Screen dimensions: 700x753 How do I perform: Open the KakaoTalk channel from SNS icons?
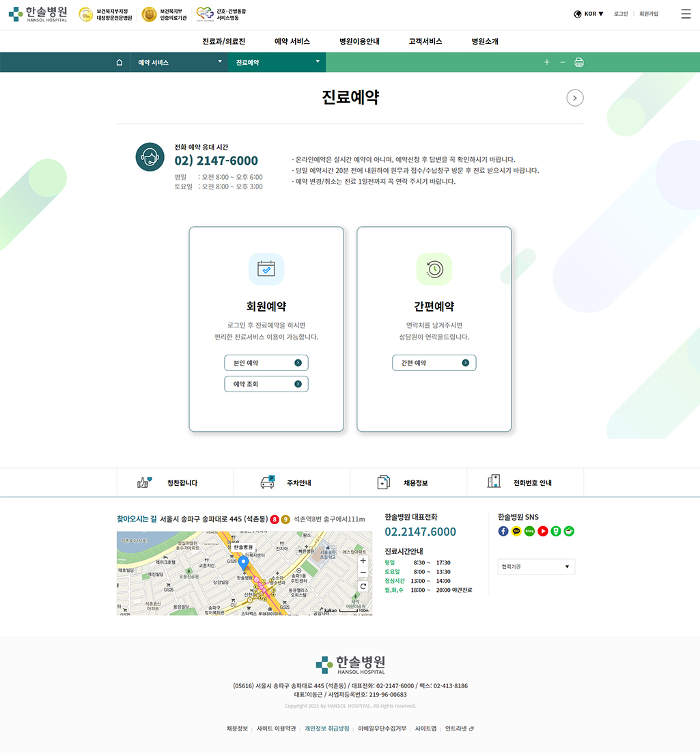tap(516, 531)
